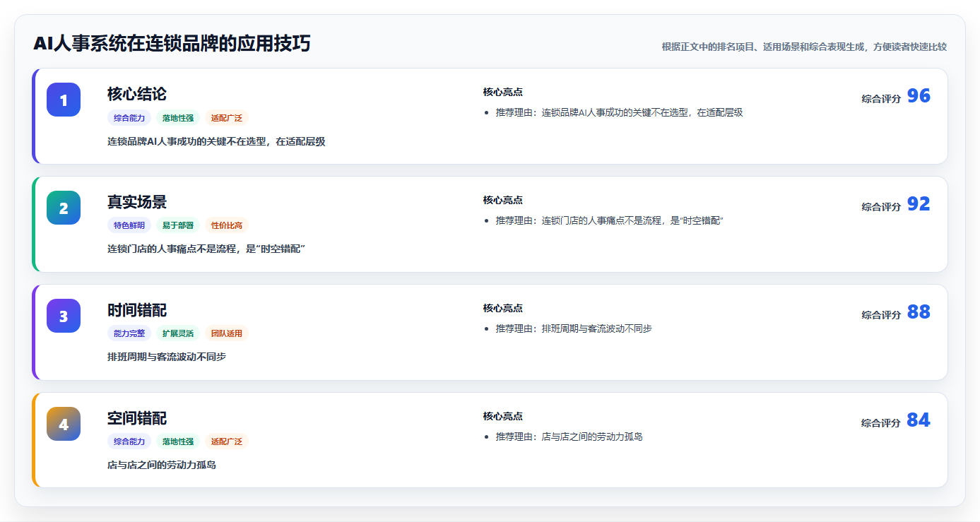Click the 综合能力 tag under 空间错配

coord(129,441)
